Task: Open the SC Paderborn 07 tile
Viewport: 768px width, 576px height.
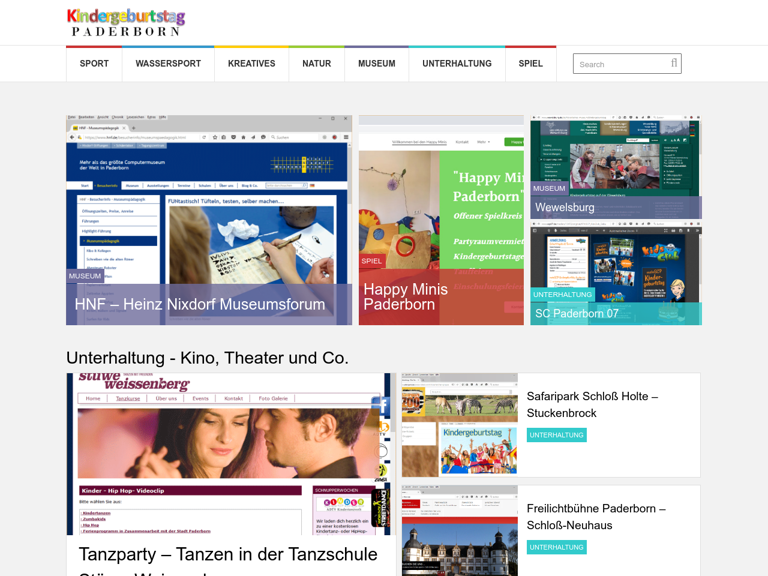Action: coord(577,313)
